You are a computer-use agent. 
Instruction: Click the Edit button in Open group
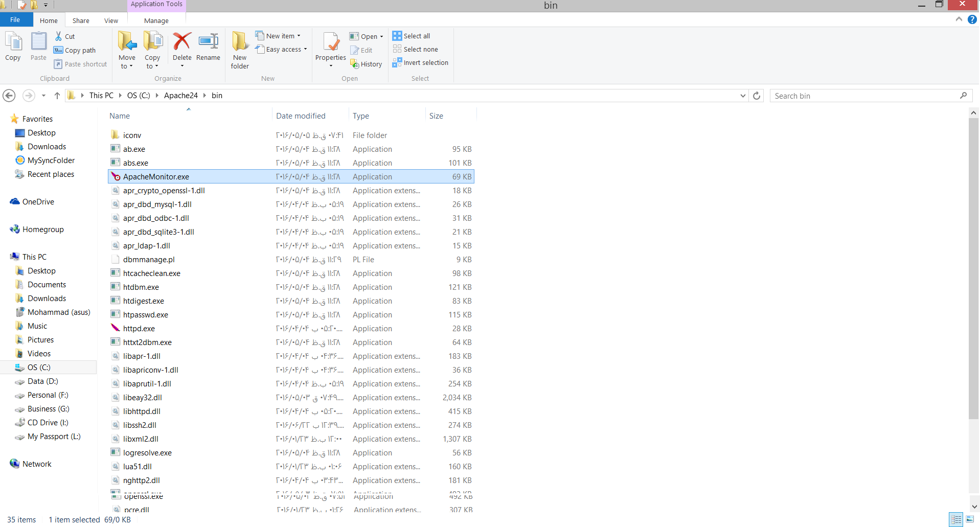pyautogui.click(x=361, y=50)
